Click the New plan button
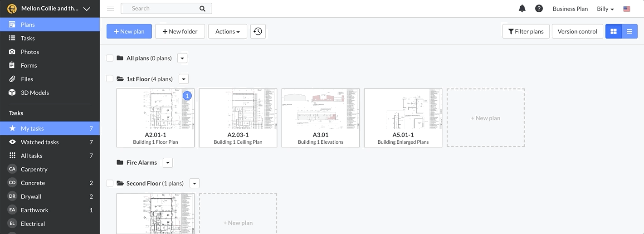Screen dimensions: 644x234 click(x=129, y=31)
